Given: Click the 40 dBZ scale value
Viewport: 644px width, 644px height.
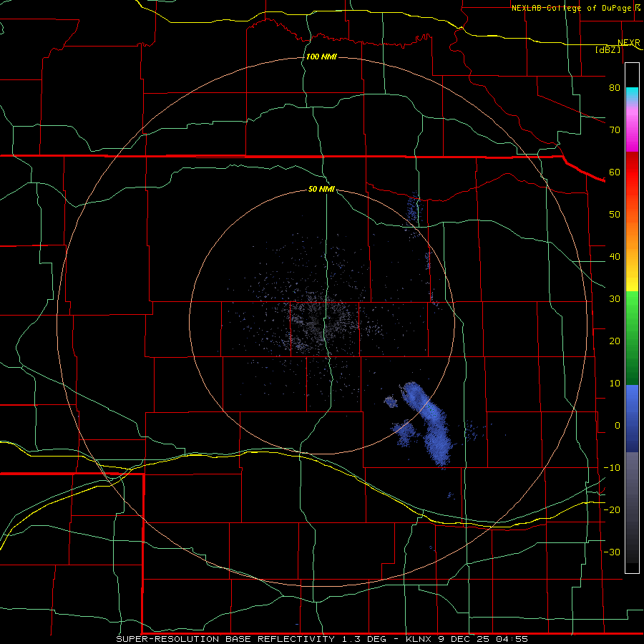Looking at the screenshot, I should point(615,257).
